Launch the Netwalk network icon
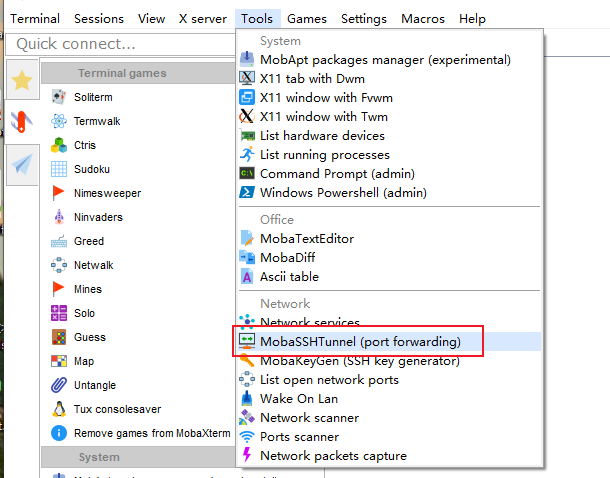 click(x=59, y=265)
